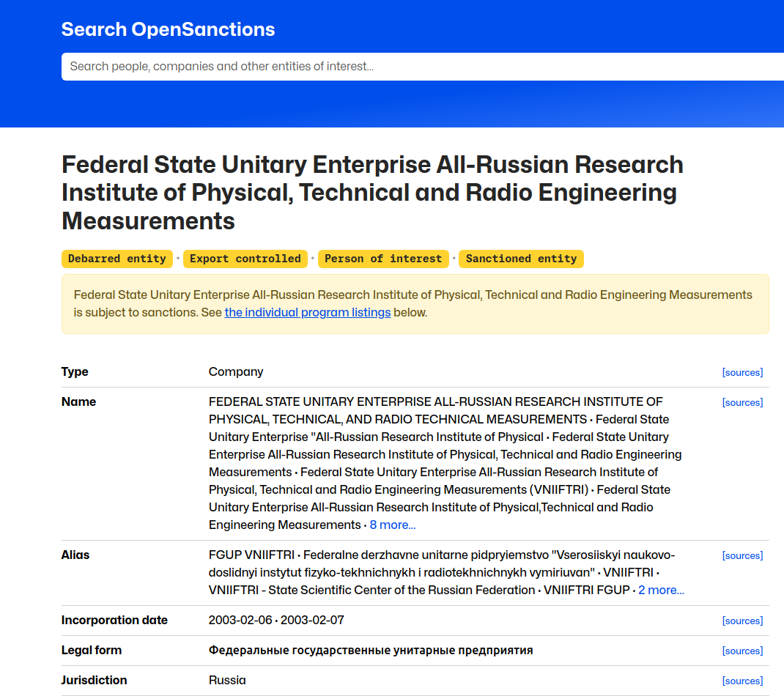Click the Sanctioned entity tag
784x696 pixels.
521,259
